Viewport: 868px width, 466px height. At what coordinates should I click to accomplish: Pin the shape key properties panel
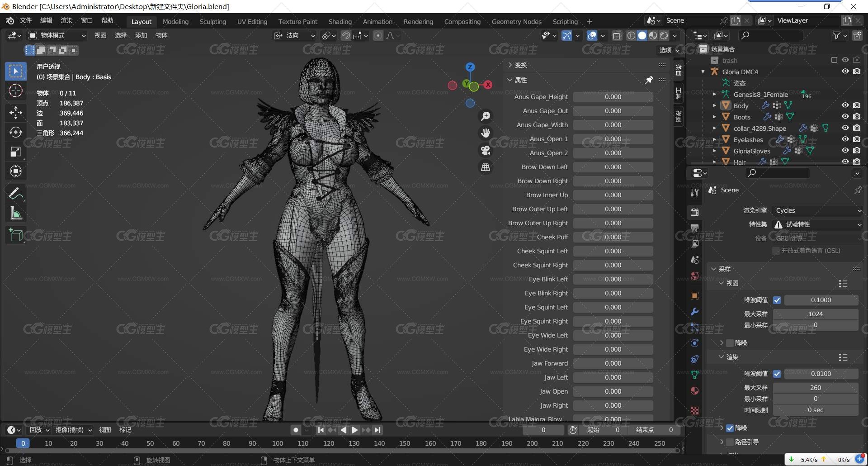click(x=649, y=80)
